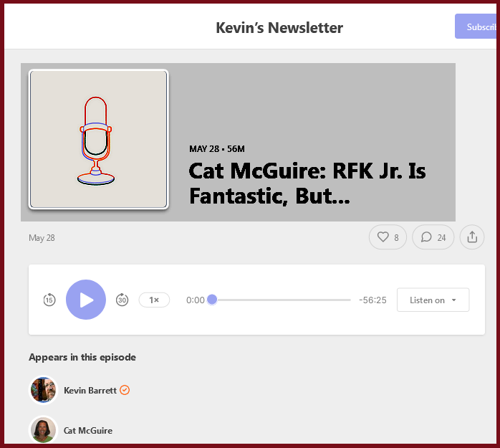Click the May 28 post date

42,238
